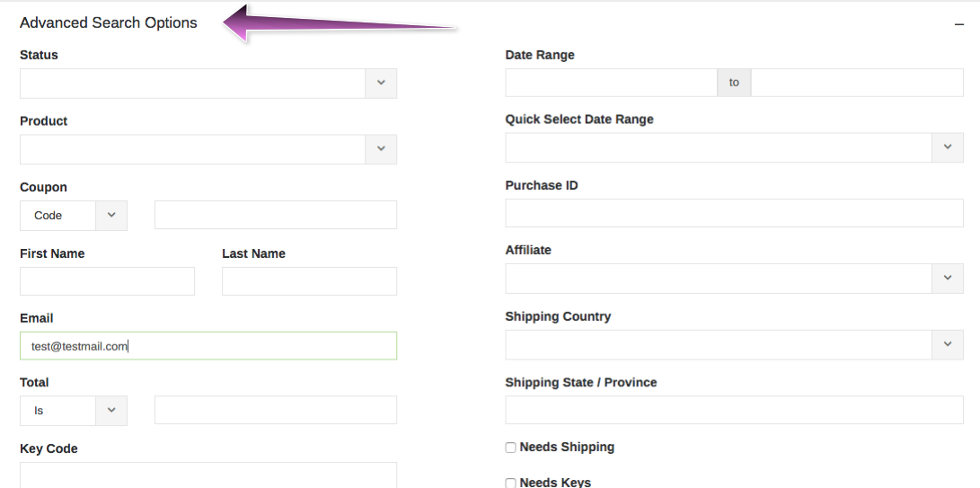
Task: Click the Shipping State / Province field
Action: point(735,410)
